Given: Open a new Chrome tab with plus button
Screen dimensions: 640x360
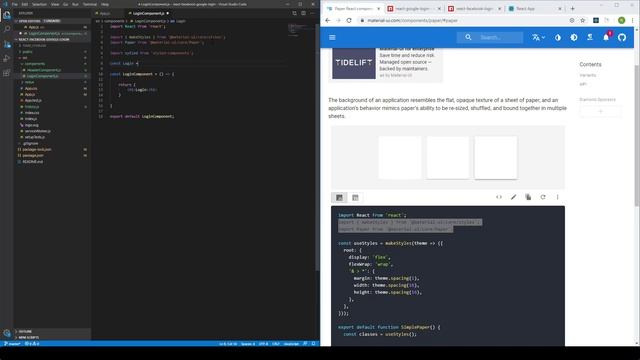Looking at the screenshot, I should 573,8.
